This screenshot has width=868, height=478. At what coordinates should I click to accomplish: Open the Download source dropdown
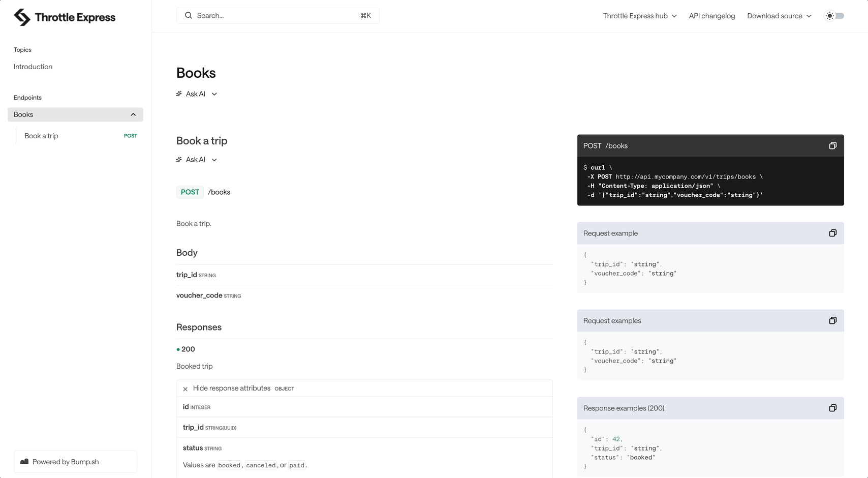[779, 16]
